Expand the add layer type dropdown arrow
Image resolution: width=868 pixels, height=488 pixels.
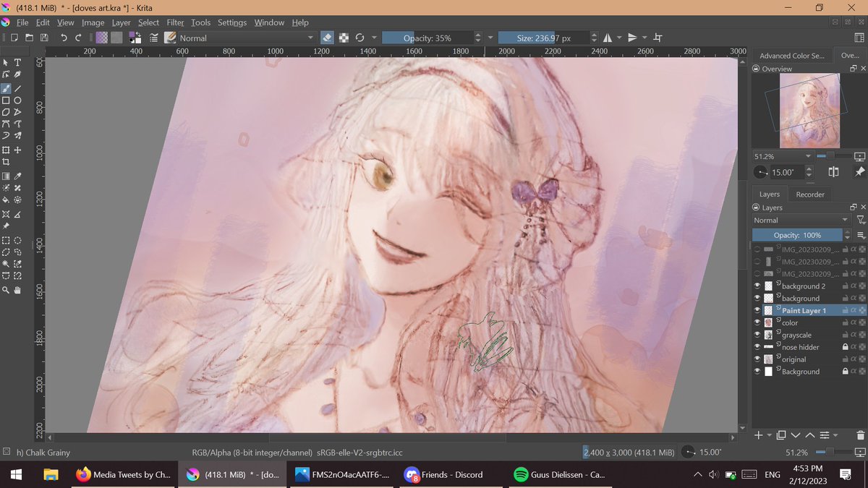point(770,435)
